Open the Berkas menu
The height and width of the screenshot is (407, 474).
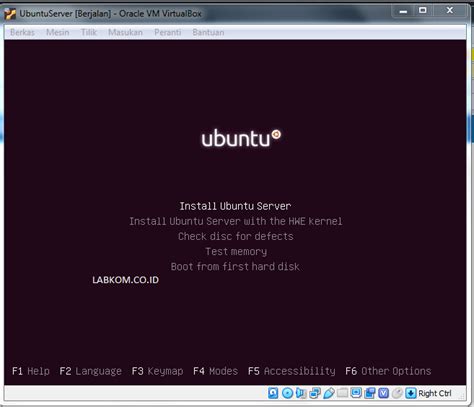tap(22, 32)
